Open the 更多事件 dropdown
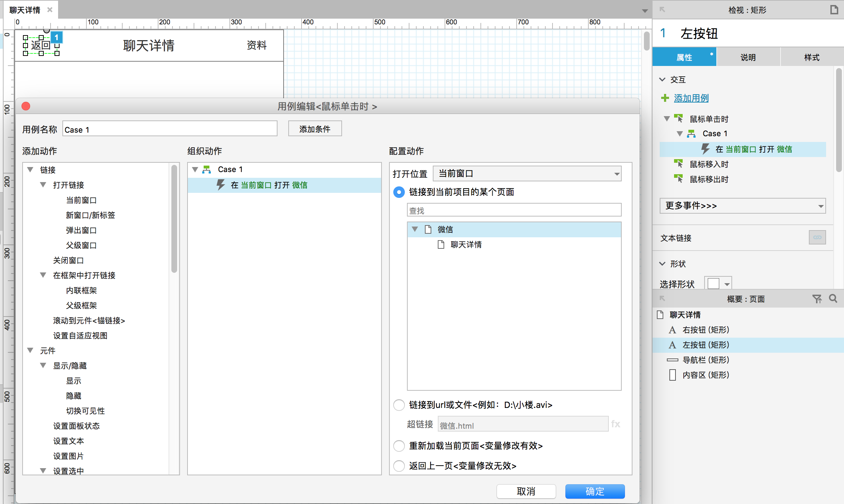Viewport: 844px width, 504px height. (742, 206)
